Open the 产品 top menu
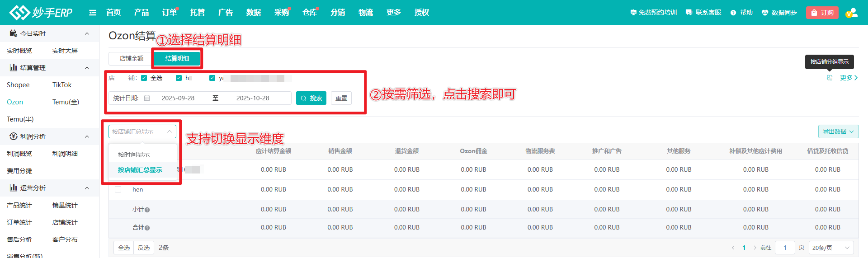868x258 pixels. [x=142, y=12]
